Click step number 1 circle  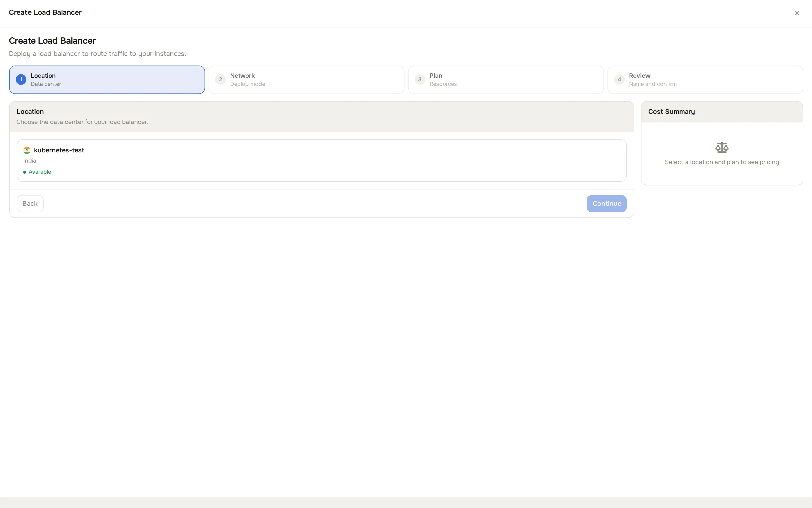point(21,80)
